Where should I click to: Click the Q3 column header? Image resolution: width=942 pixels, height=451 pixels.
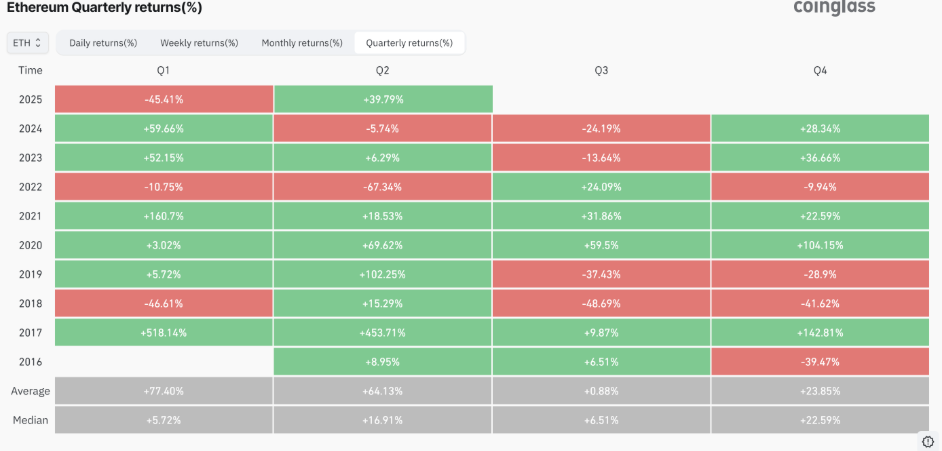pos(601,71)
